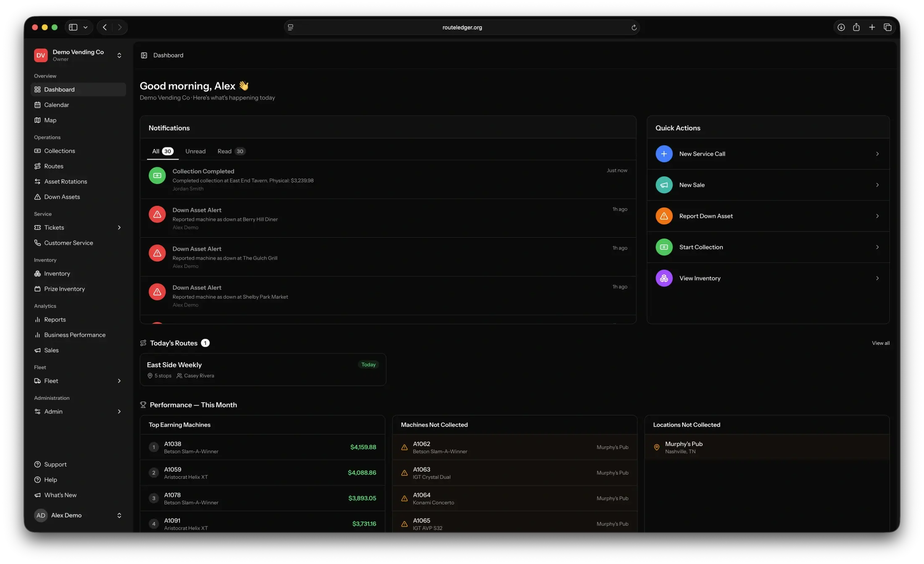The height and width of the screenshot is (564, 924).
Task: Switch to Read notifications tab
Action: 231,151
